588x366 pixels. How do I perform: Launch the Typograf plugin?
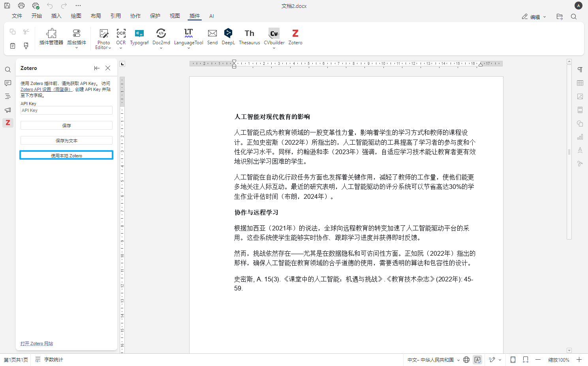point(139,38)
